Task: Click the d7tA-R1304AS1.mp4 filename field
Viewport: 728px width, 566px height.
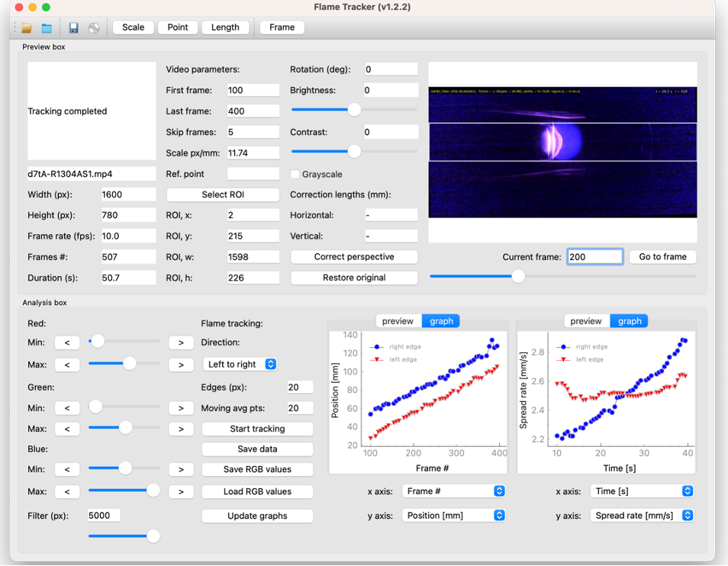Action: pyautogui.click(x=92, y=174)
